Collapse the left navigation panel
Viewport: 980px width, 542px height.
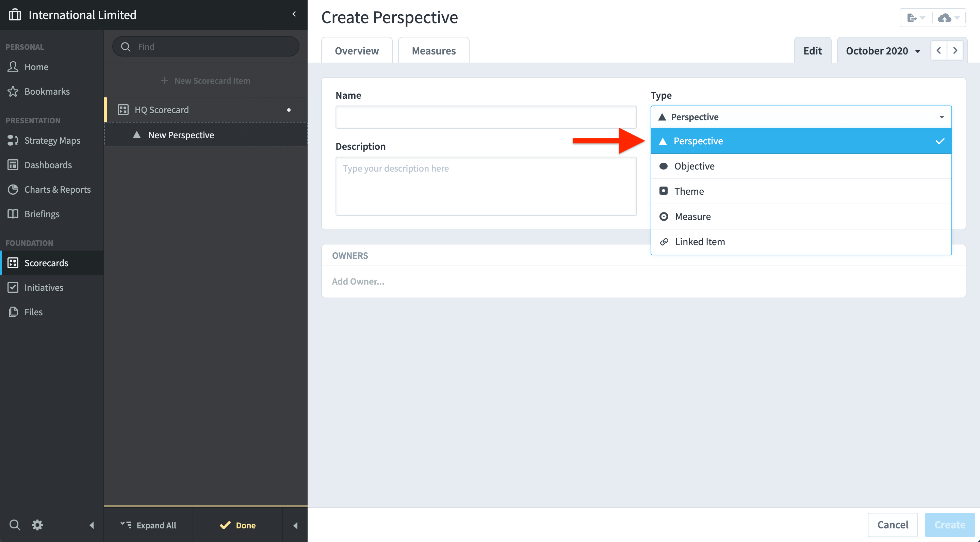click(x=293, y=14)
